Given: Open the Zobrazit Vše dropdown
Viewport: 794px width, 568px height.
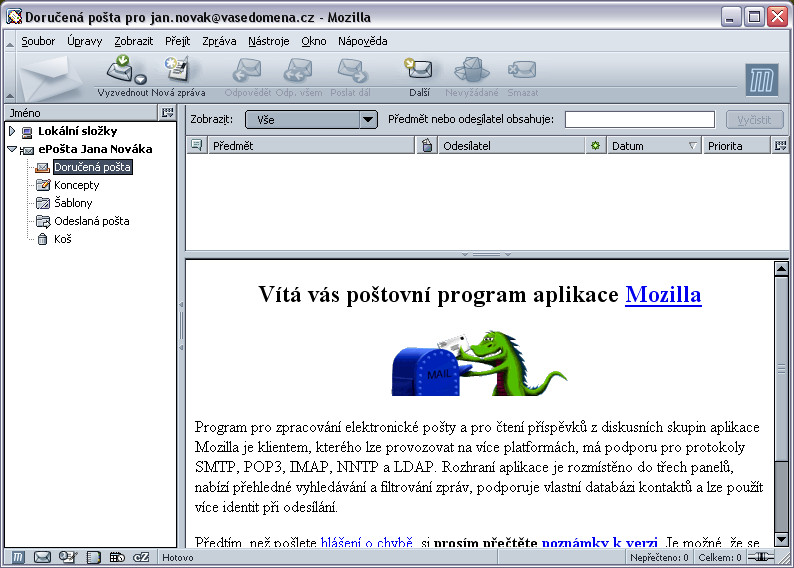Looking at the screenshot, I should [311, 119].
